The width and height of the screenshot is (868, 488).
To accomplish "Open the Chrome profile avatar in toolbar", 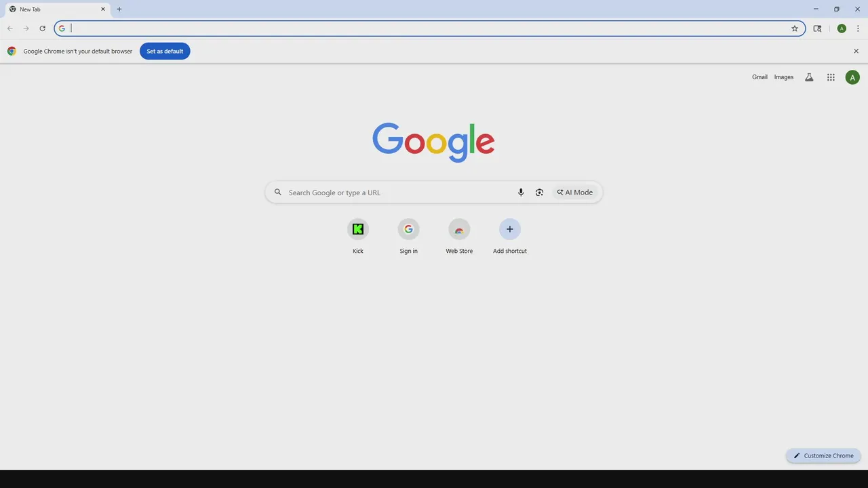I will [x=842, y=28].
